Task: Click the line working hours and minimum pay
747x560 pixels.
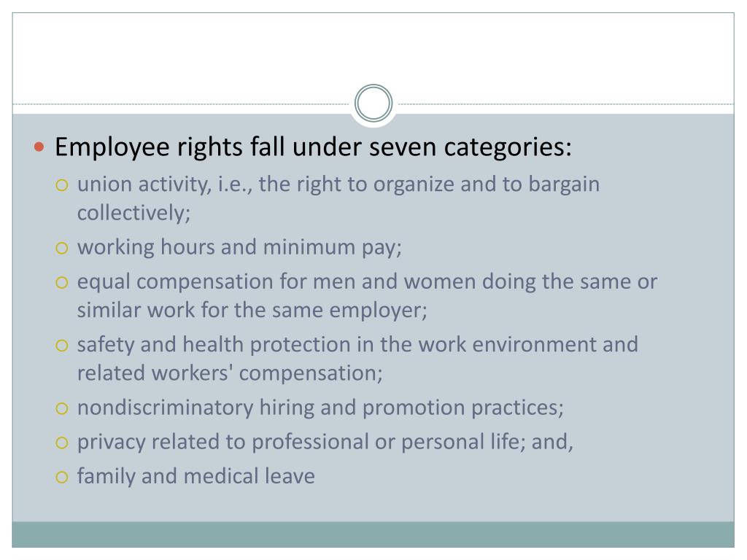Action: click(239, 248)
